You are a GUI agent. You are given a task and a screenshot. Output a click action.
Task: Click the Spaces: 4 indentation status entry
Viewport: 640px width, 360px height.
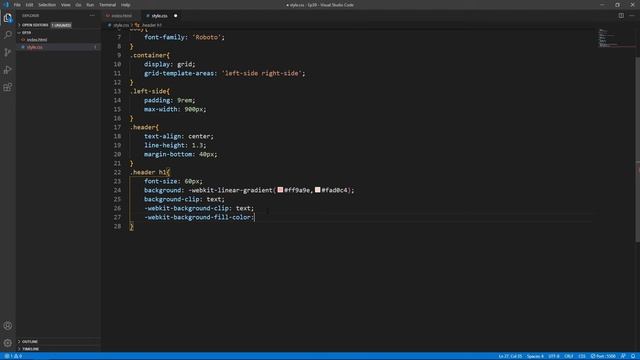coord(535,356)
